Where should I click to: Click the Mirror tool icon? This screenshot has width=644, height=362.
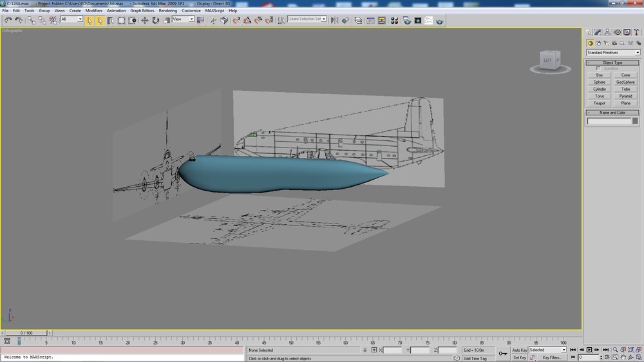point(335,21)
